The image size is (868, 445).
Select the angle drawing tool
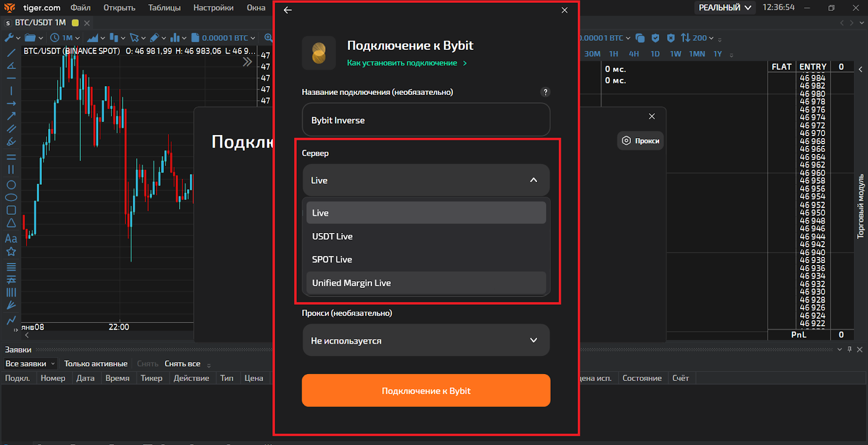pyautogui.click(x=11, y=66)
